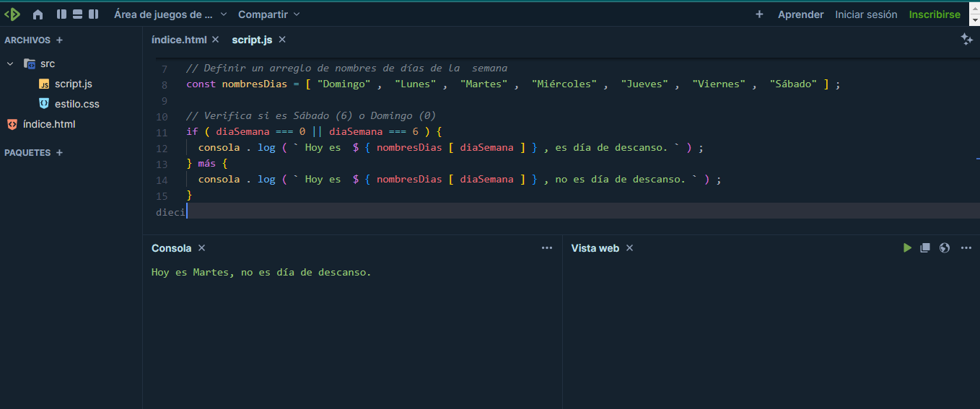The height and width of the screenshot is (409, 980).
Task: Open the Consola panel more options menu
Action: 547,248
